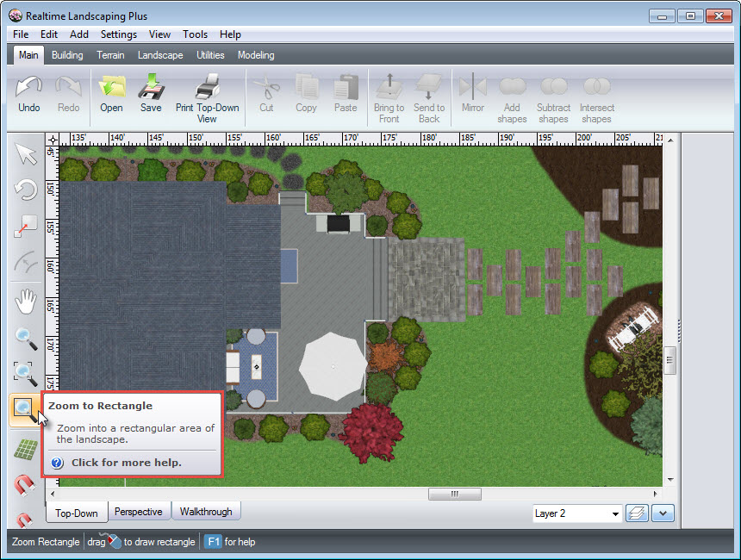Switch to Top-Down view tab
The height and width of the screenshot is (560, 741).
pyautogui.click(x=77, y=513)
